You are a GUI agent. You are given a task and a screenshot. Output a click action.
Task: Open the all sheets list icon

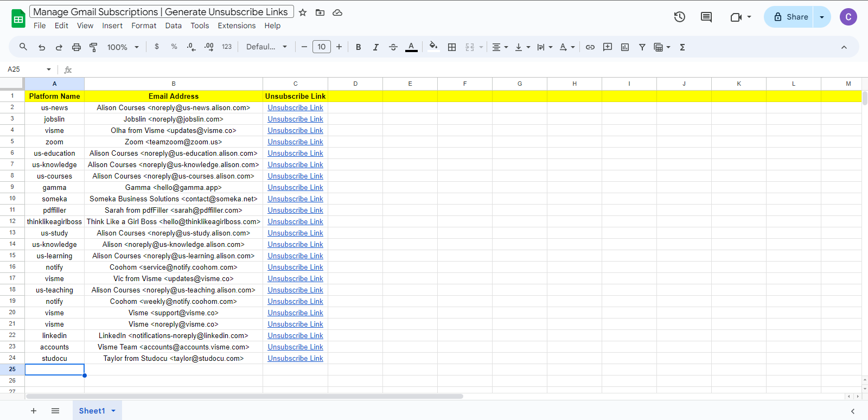point(55,411)
